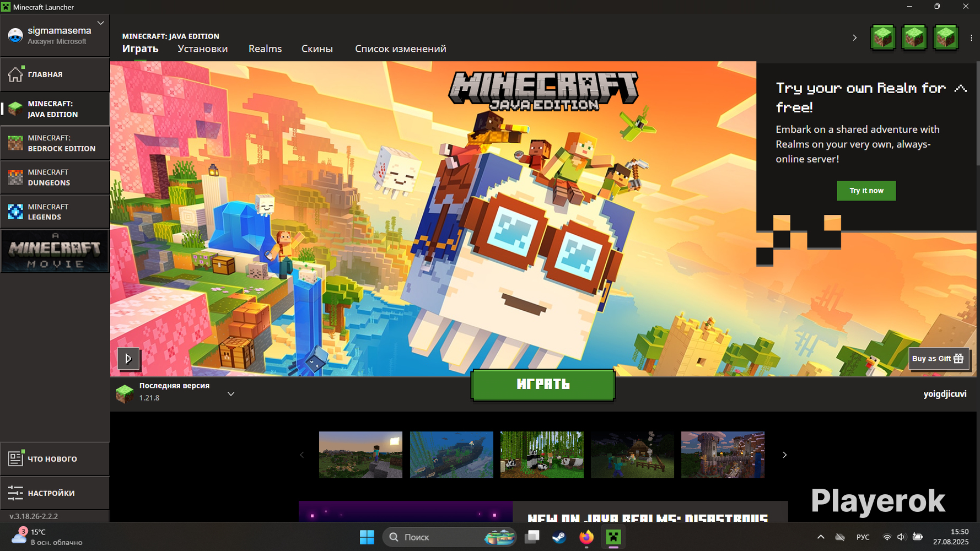Show hidden system tray icons
980x551 pixels.
821,537
